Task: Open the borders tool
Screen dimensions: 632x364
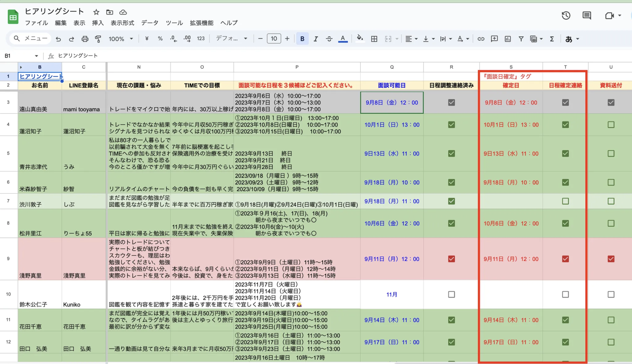Action: 374,39
